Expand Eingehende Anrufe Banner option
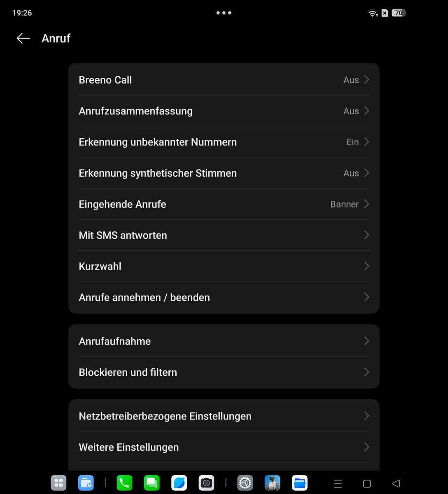Image resolution: width=448 pixels, height=494 pixels. 224,204
